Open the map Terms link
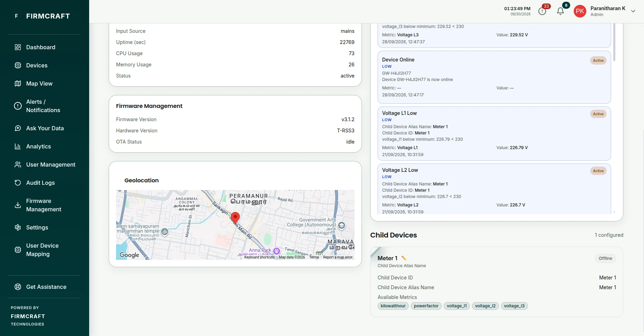 (314, 257)
